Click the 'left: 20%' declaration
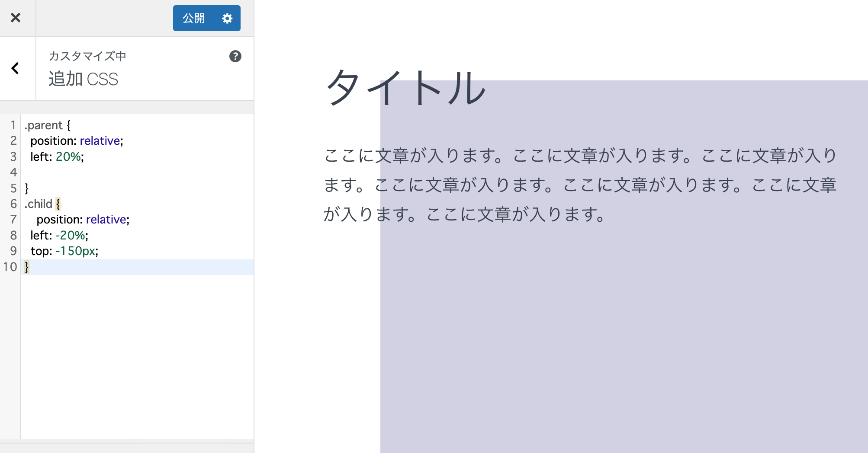This screenshot has height=453, width=868. pyautogui.click(x=57, y=157)
